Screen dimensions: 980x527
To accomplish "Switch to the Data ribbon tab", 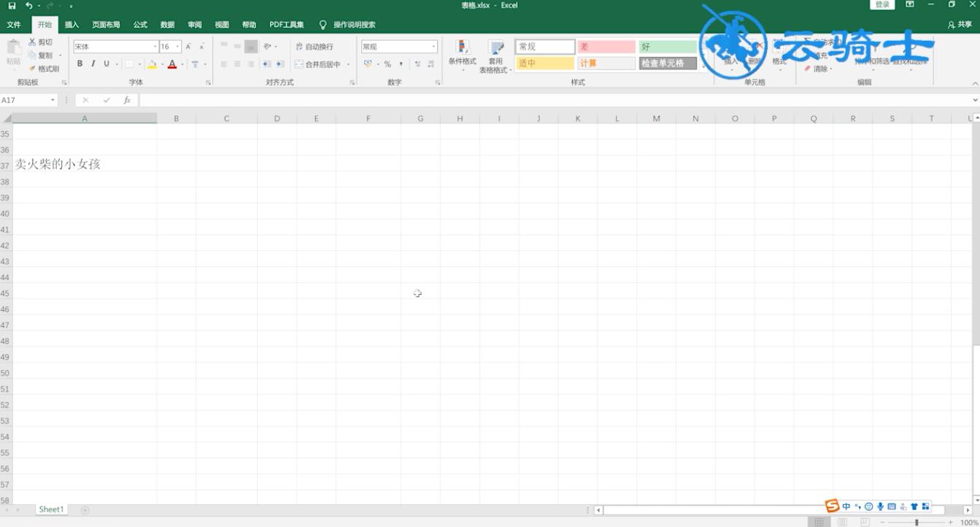I will [167, 24].
